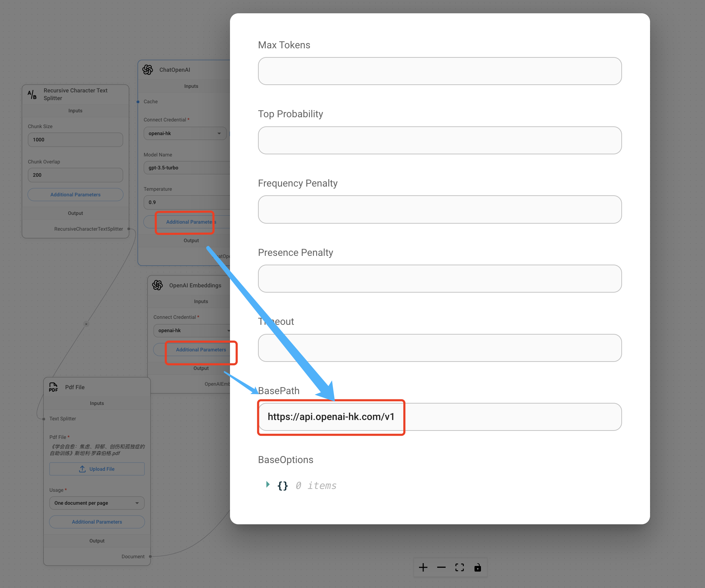Click the Recursive Character Text Splitter icon
Viewport: 705px width, 588px height.
pyautogui.click(x=32, y=94)
